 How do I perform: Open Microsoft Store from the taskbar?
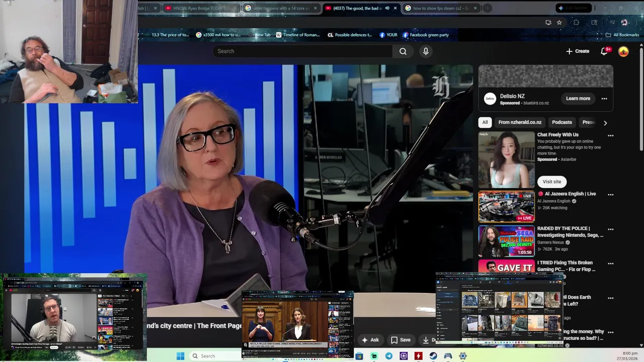coord(359,356)
